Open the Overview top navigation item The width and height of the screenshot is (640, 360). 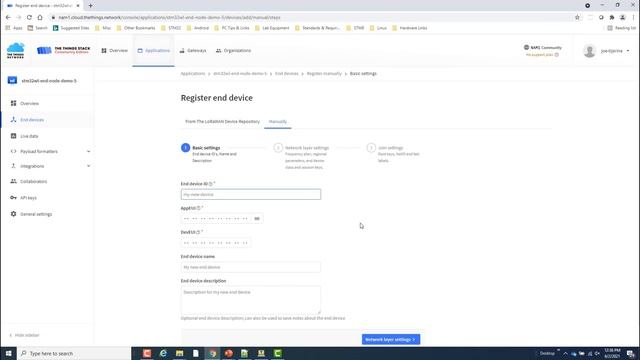pos(114,51)
